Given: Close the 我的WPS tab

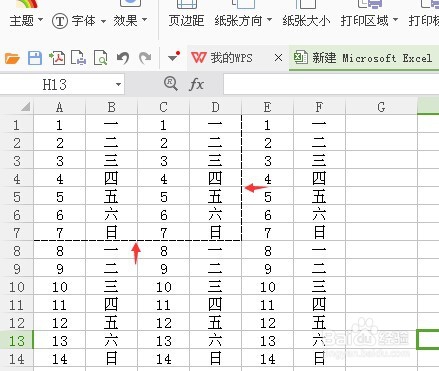Looking at the screenshot, I should [278, 58].
